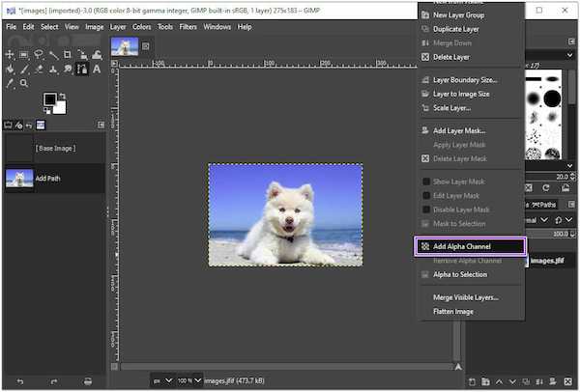This screenshot has width=580, height=392.
Task: Click the undo arrow at bottom left
Action: [x=20, y=381]
